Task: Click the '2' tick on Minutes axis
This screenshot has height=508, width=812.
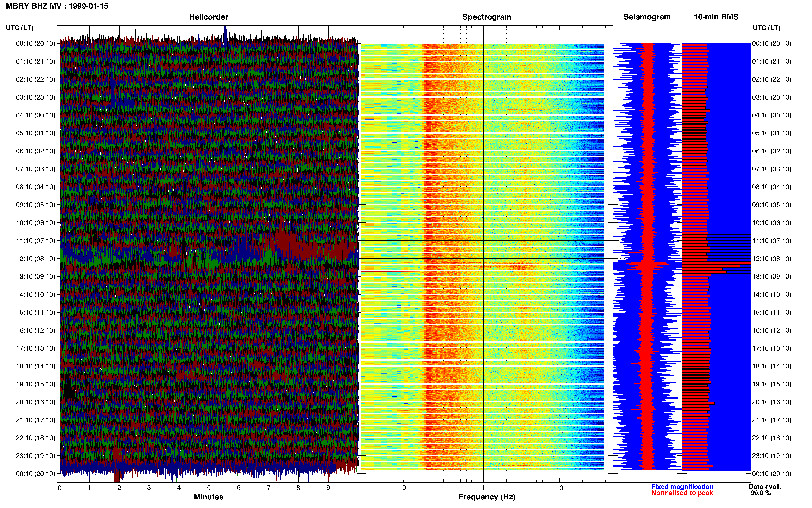Action: coord(119,488)
